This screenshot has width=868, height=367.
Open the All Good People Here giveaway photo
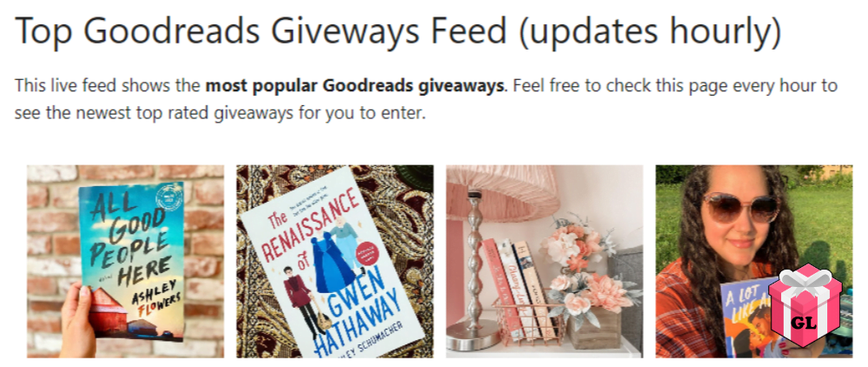(126, 261)
